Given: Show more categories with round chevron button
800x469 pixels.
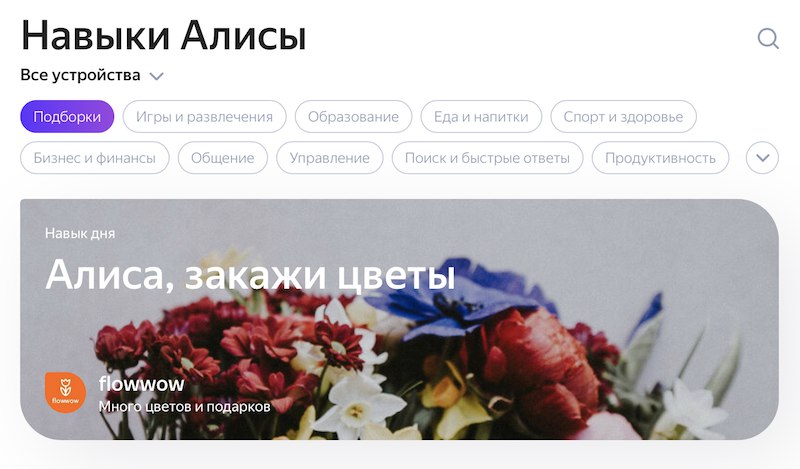Looking at the screenshot, I should (762, 158).
